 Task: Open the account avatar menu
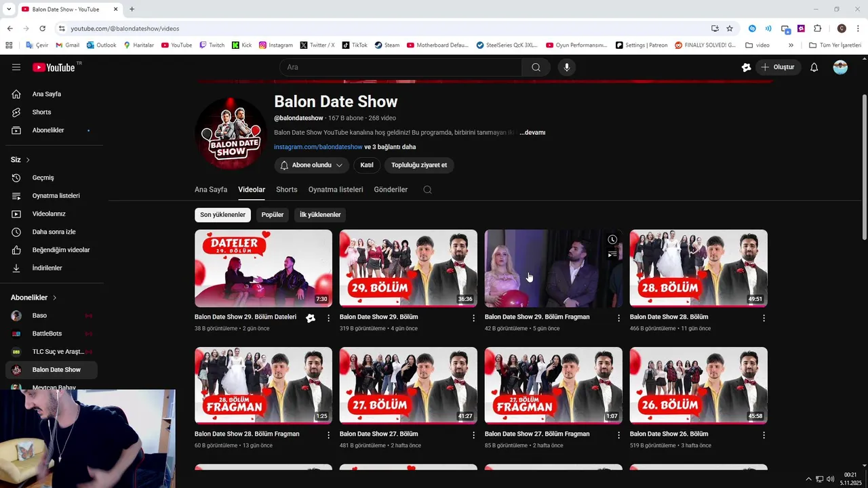point(840,67)
